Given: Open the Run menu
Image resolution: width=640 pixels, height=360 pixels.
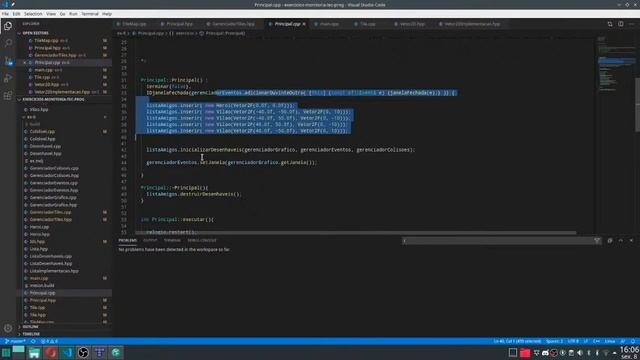Looking at the screenshot, I should pos(73,14).
